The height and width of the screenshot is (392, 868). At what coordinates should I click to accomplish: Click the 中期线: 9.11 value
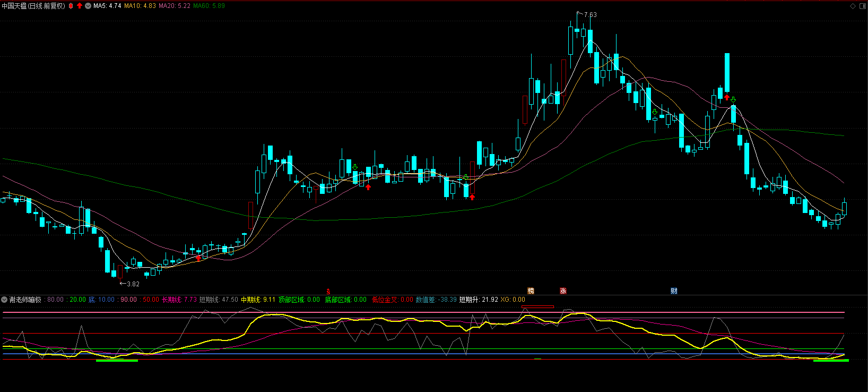[258, 300]
